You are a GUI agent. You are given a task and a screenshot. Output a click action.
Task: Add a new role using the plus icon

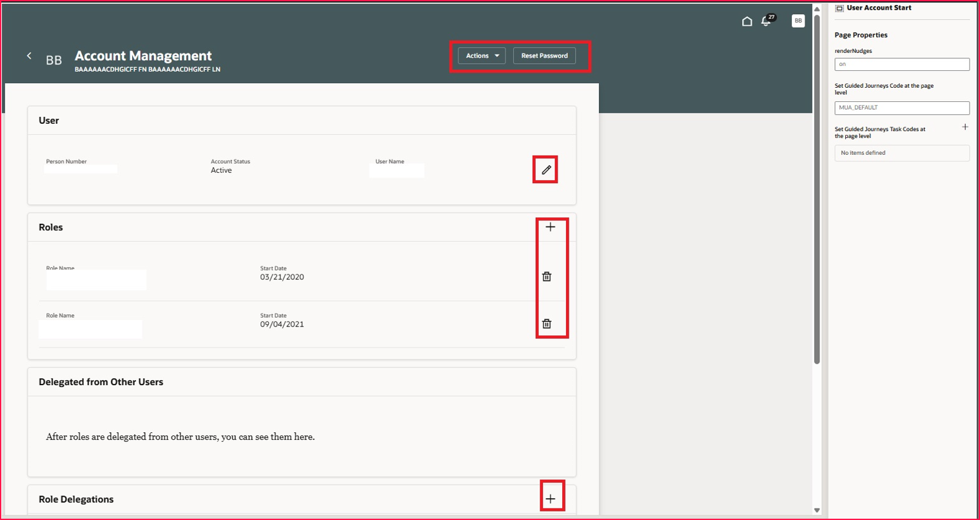click(x=551, y=226)
